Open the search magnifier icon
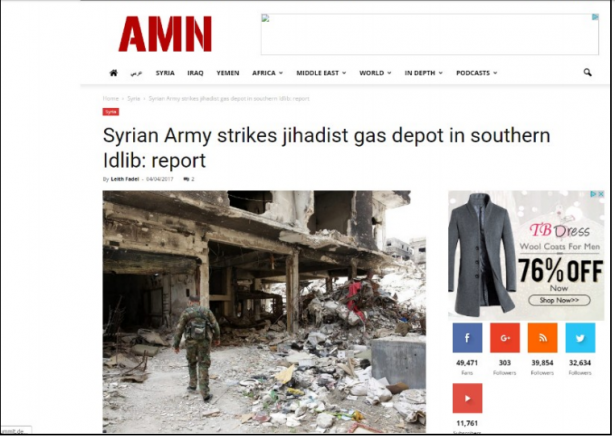 (x=587, y=72)
